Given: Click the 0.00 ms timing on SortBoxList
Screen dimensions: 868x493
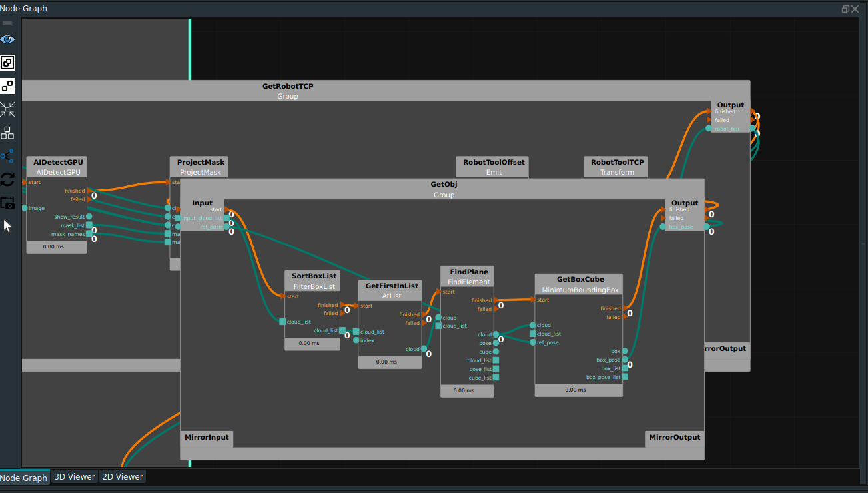Looking at the screenshot, I should (x=309, y=344).
